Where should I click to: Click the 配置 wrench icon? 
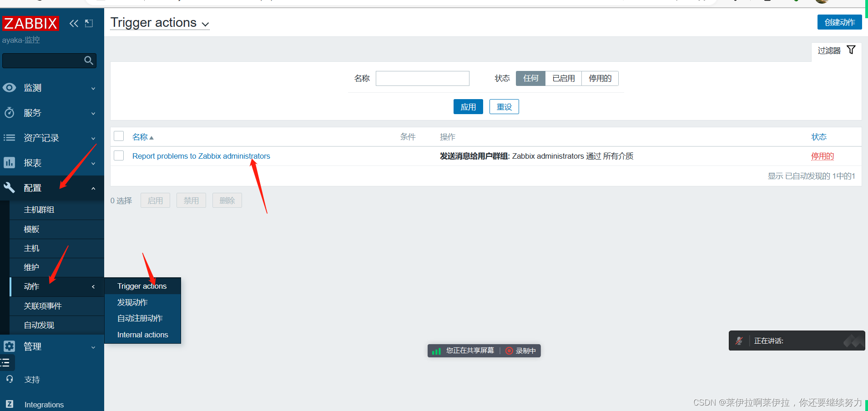click(x=10, y=187)
